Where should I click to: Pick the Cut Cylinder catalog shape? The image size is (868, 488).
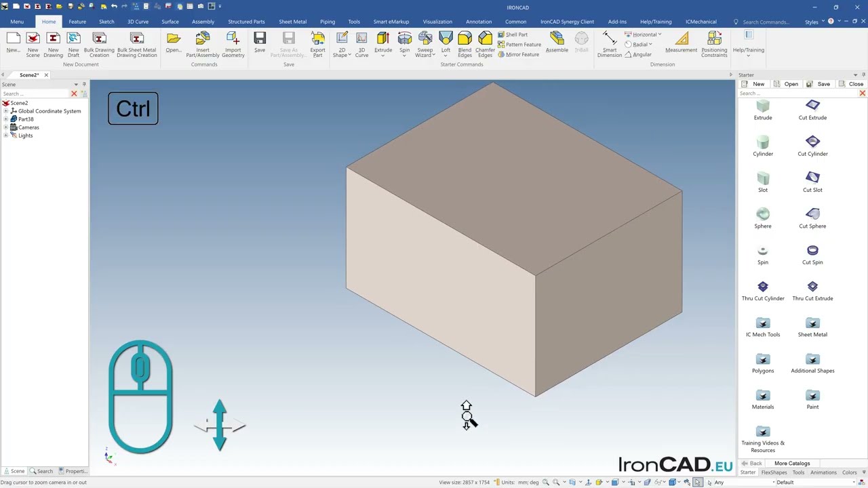click(812, 146)
